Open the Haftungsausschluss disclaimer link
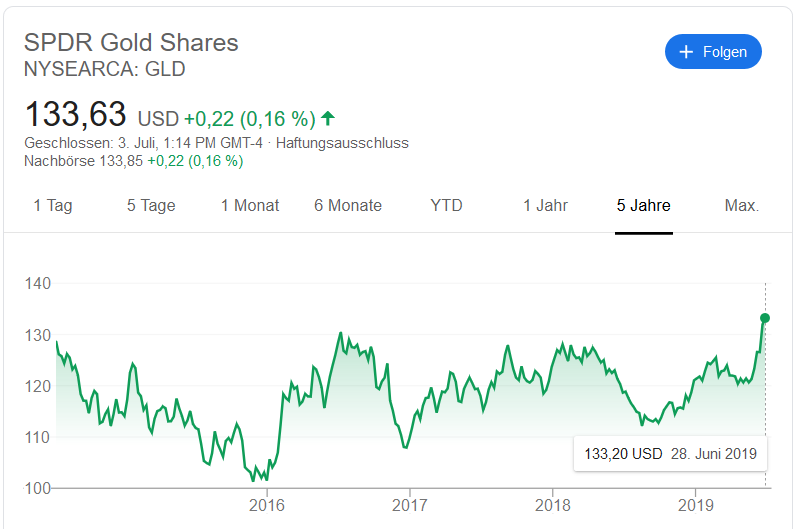The width and height of the screenshot is (800, 529). tap(342, 143)
